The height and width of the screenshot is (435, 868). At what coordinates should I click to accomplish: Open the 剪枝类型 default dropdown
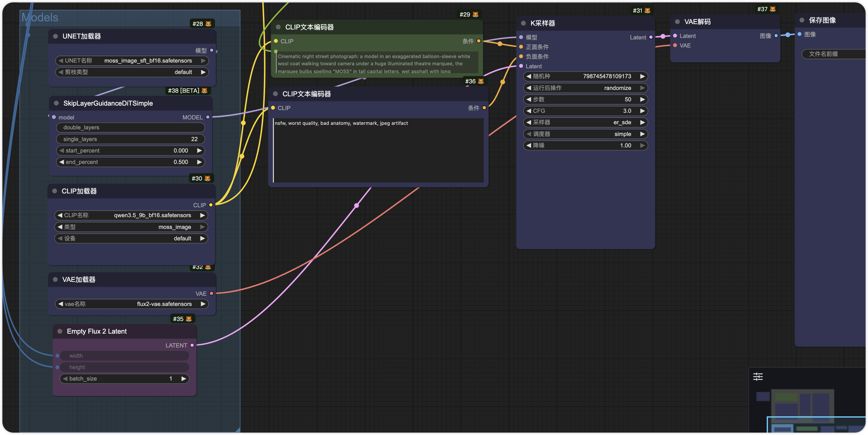pyautogui.click(x=132, y=72)
